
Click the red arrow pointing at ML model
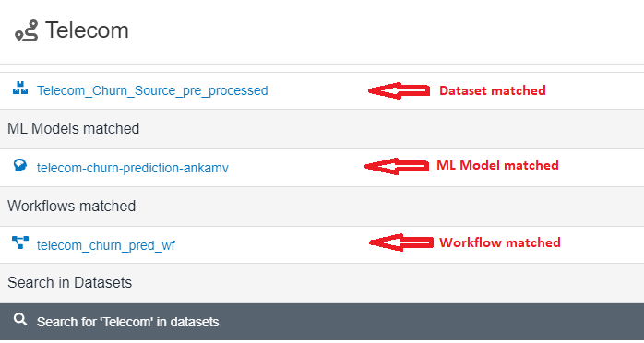click(397, 166)
